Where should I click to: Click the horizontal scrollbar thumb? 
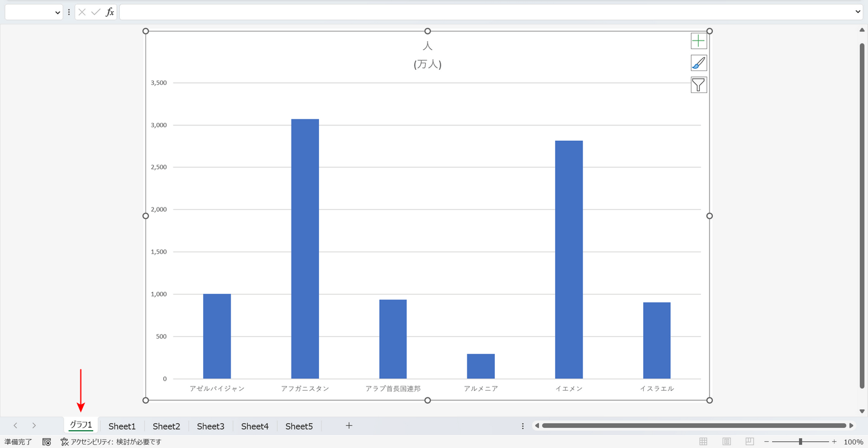click(694, 426)
